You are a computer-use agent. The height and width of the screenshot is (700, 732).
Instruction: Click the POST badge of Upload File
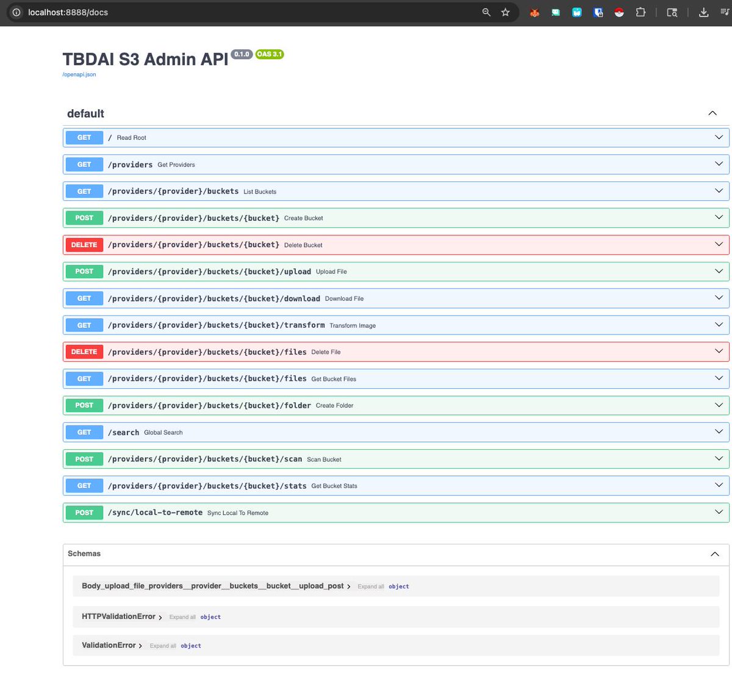[84, 272]
